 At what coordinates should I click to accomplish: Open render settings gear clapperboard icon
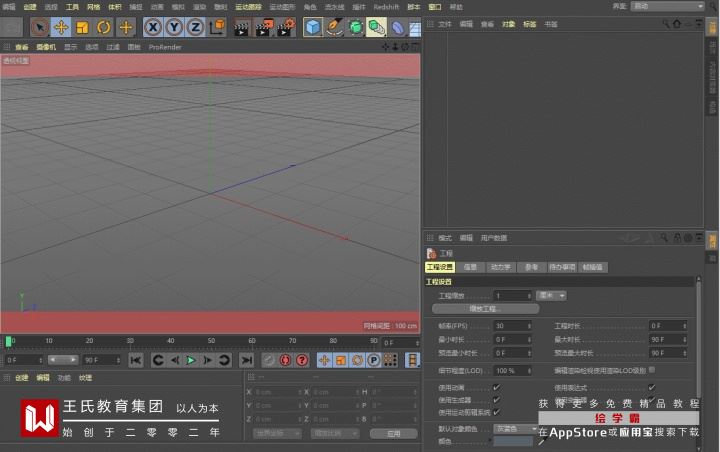(x=287, y=28)
